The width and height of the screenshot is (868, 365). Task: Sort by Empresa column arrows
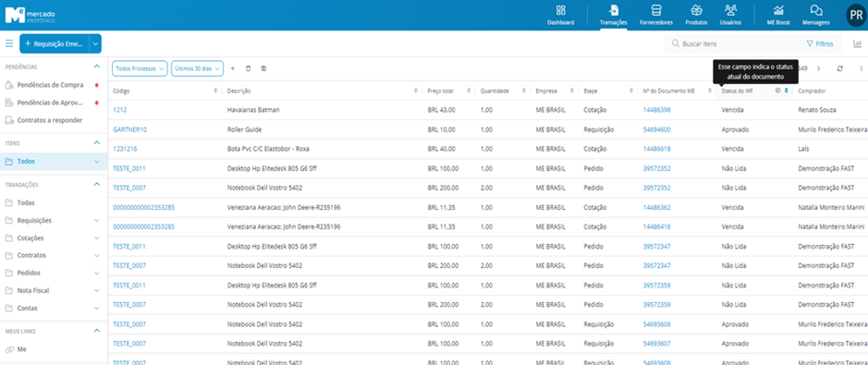pos(571,91)
